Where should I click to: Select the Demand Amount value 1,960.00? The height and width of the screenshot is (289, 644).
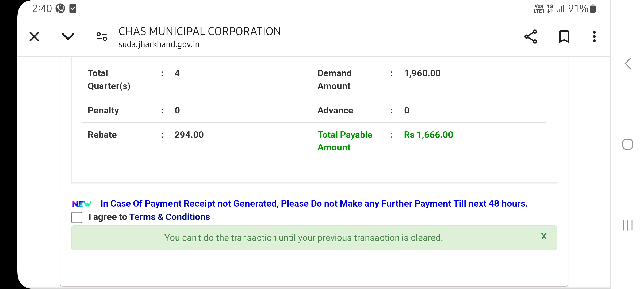422,73
